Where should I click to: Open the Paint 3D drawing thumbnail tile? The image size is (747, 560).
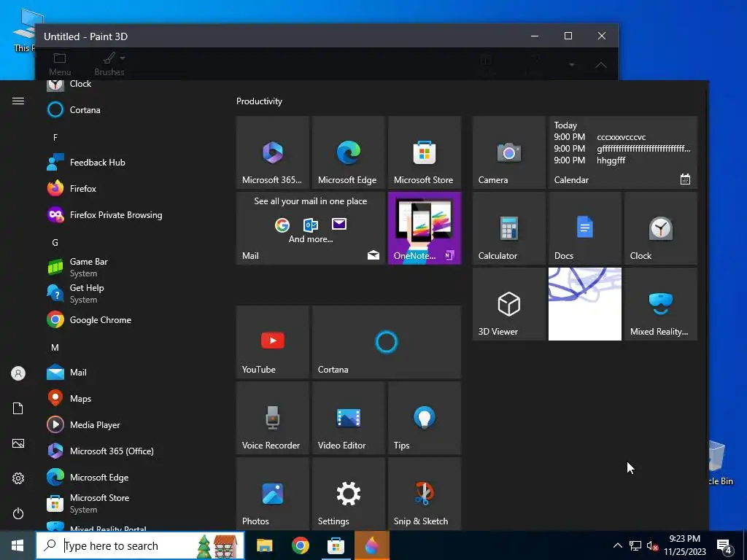tap(584, 304)
